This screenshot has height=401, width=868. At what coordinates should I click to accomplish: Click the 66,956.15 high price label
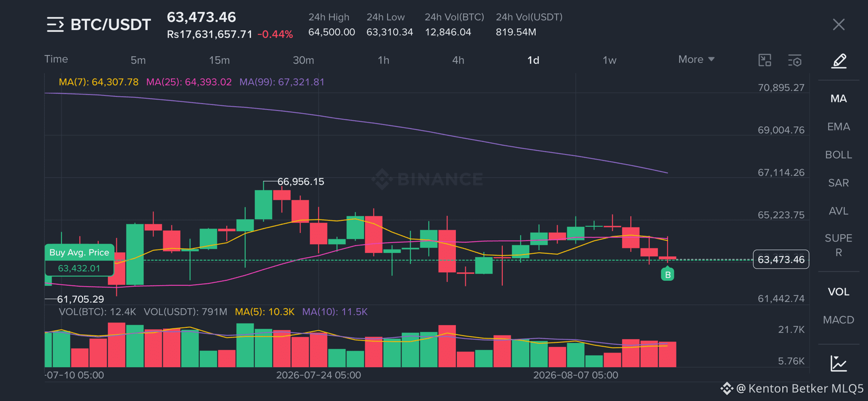point(301,182)
